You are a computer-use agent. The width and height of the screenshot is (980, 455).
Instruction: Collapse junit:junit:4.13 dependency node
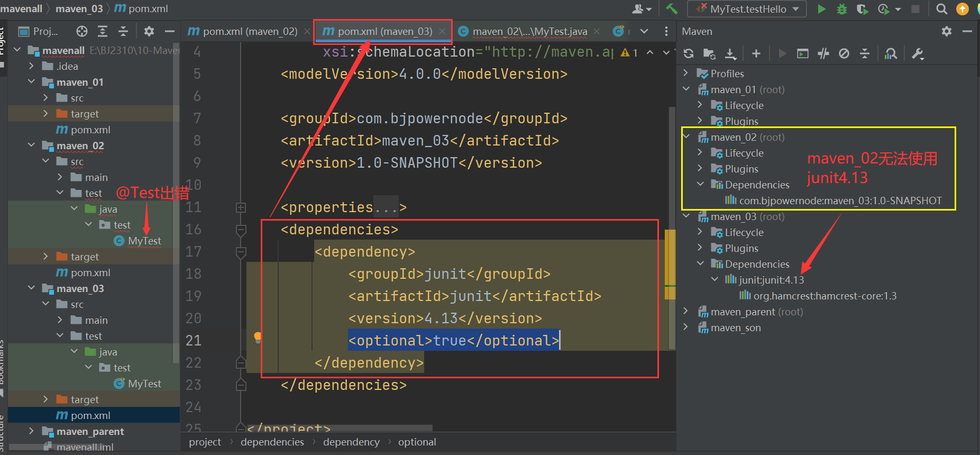(x=715, y=279)
